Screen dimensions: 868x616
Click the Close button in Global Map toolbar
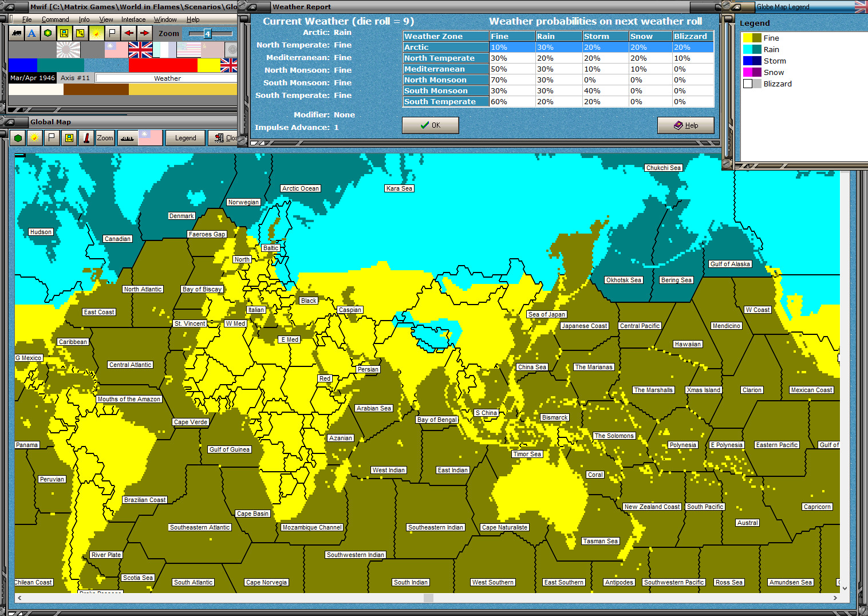tap(224, 138)
